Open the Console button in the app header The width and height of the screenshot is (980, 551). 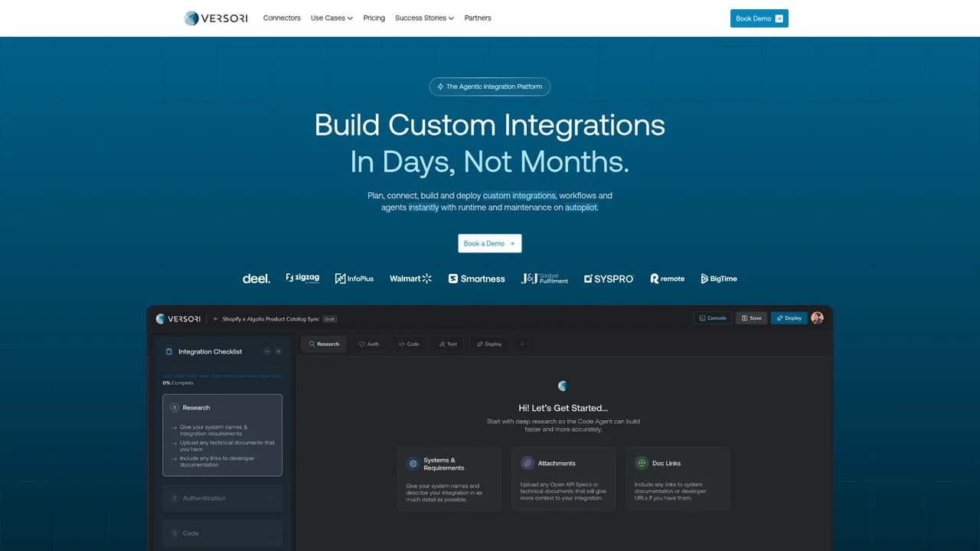point(712,318)
